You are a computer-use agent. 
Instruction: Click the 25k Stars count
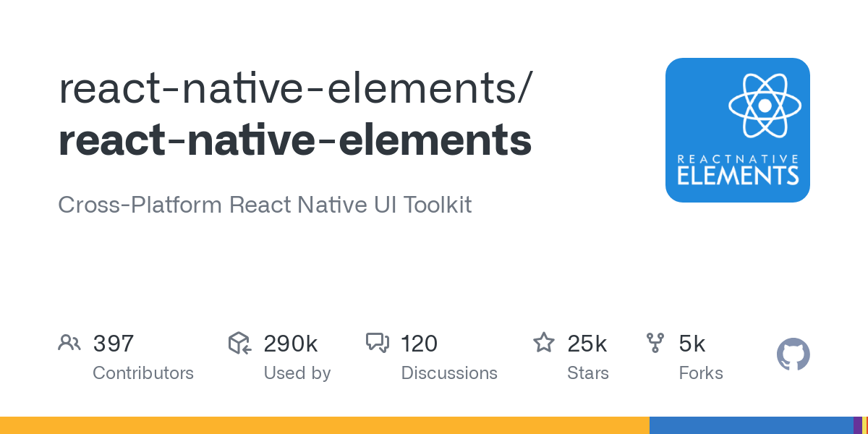click(587, 344)
